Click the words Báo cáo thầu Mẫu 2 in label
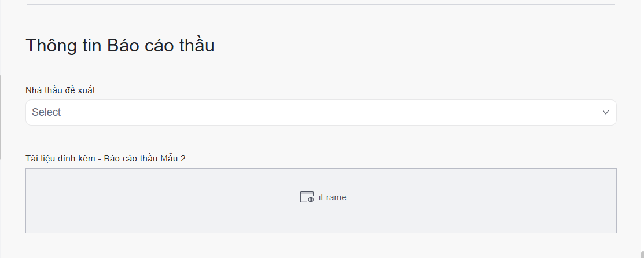This screenshot has width=644, height=258. (145, 159)
